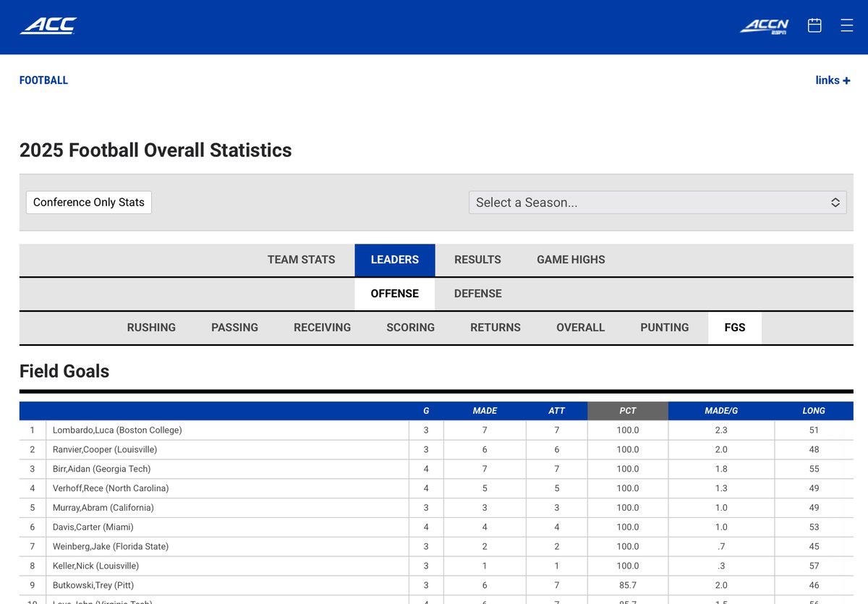Viewport: 868px width, 604px height.
Task: Click MADE/G value 2.3 for Lombardo,Luca
Action: click(x=721, y=430)
